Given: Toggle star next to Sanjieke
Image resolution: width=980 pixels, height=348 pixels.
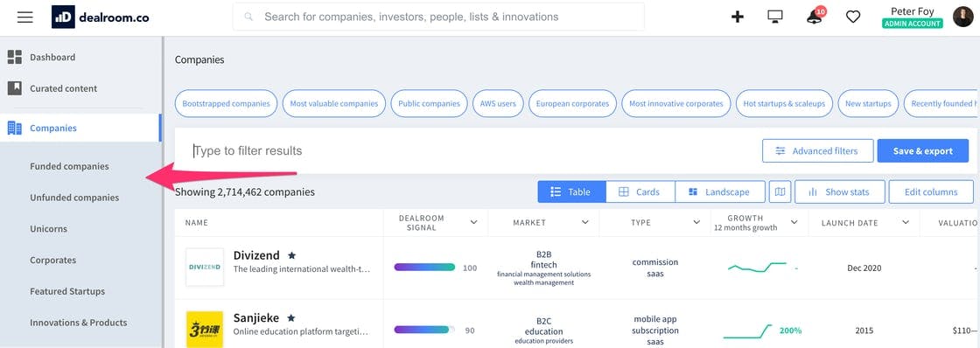Looking at the screenshot, I should 290,317.
